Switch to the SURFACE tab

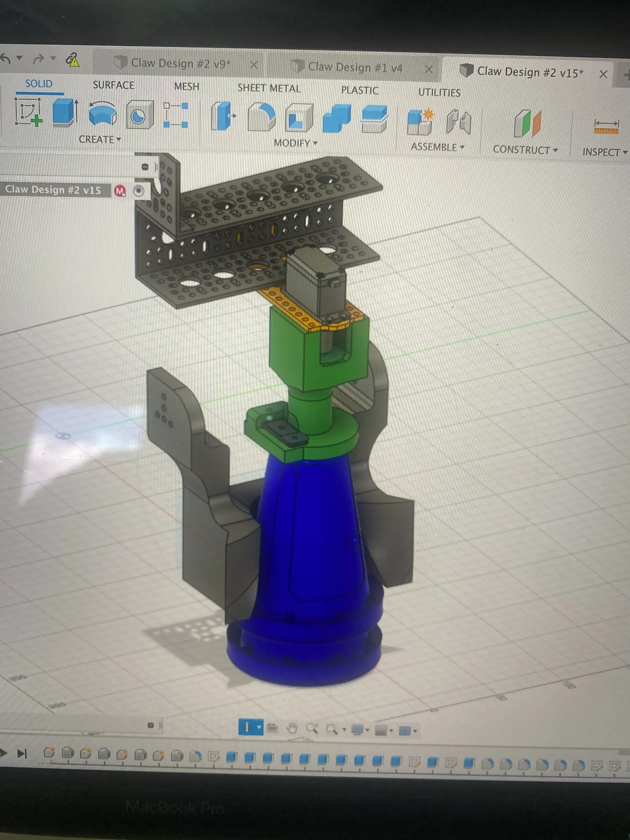(114, 85)
